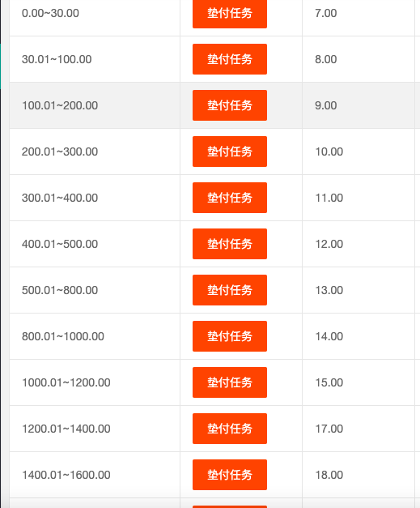Click 垫付任务 button for 500.01~800.00 row
This screenshot has height=508, width=420.
tap(230, 290)
